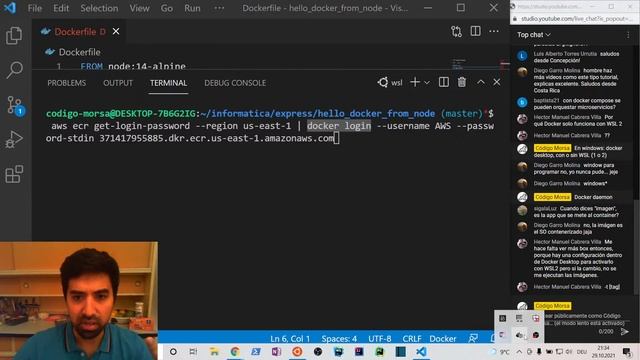The width and height of the screenshot is (640, 360).
Task: Split the editor to the right
Action: (x=476, y=31)
